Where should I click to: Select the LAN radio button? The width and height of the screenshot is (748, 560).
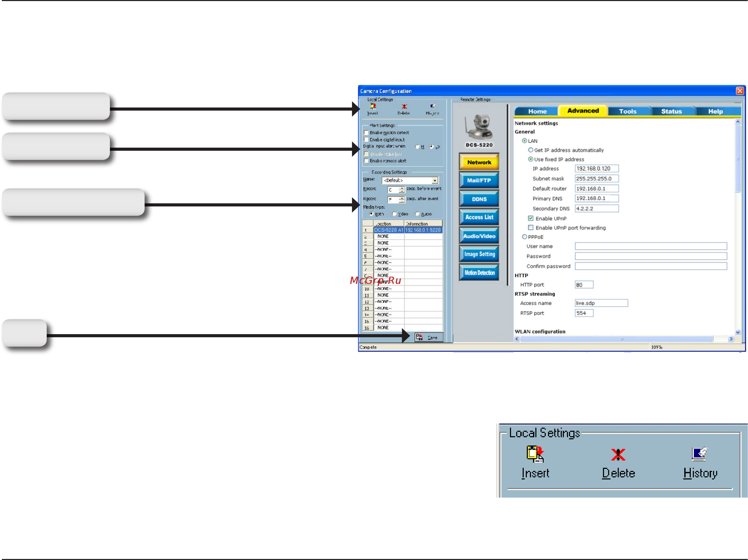point(524,141)
